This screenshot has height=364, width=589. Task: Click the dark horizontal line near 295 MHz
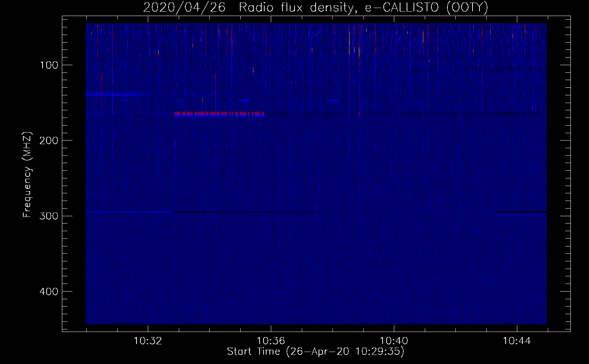pos(335,212)
